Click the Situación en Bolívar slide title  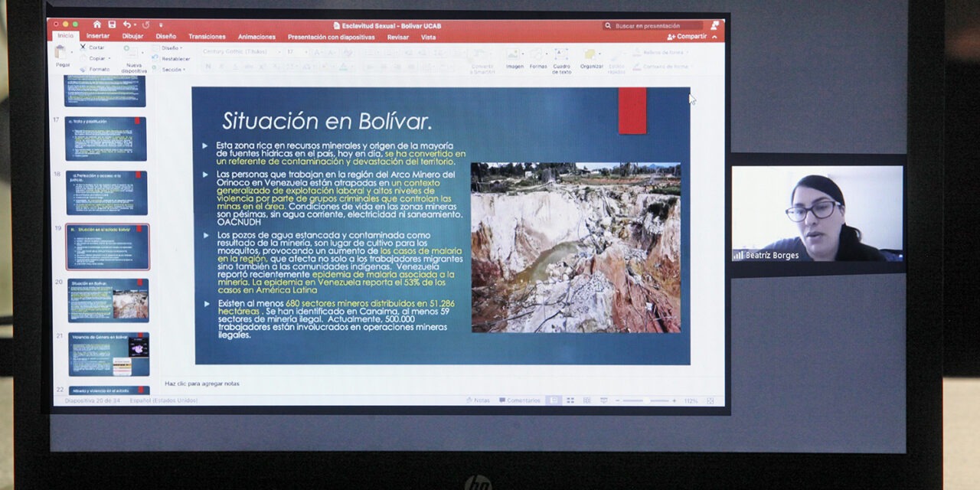click(x=327, y=121)
